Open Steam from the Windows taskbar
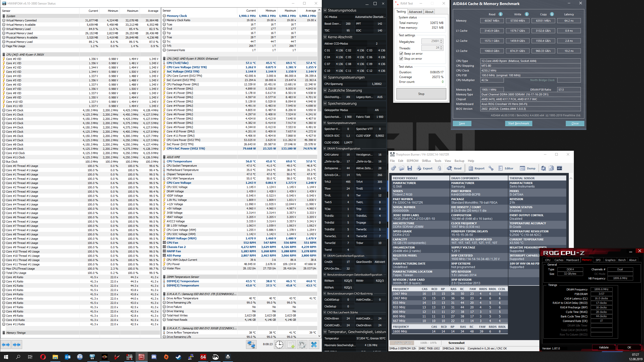Viewport: 644px width, 362px height. [178, 357]
